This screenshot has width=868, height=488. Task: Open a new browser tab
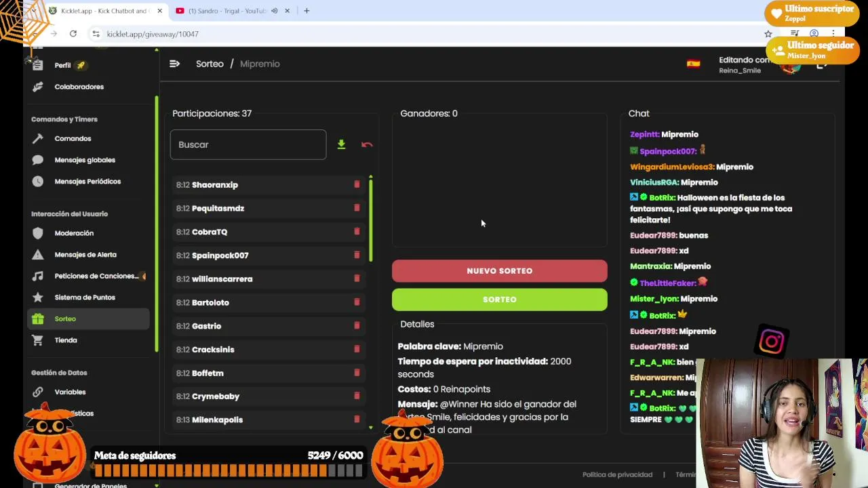(307, 11)
